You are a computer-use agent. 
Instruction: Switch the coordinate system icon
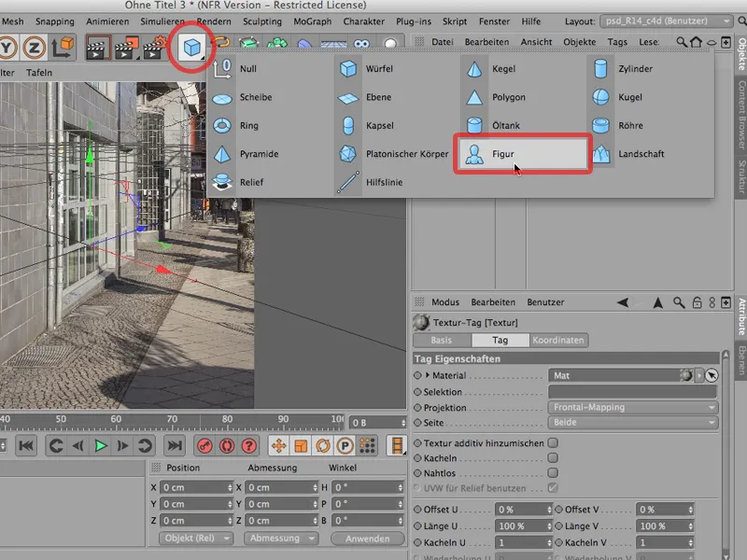click(63, 48)
